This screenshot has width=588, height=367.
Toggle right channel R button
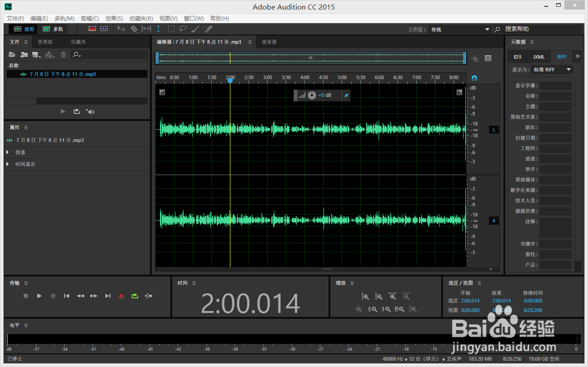click(494, 221)
